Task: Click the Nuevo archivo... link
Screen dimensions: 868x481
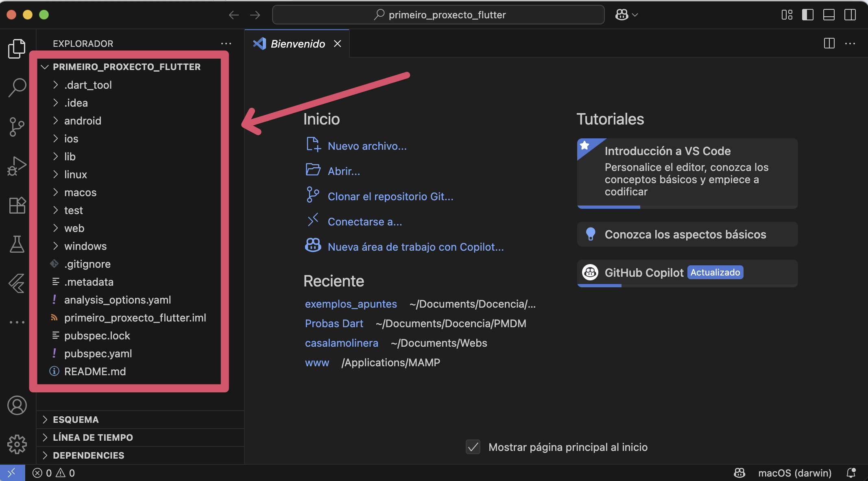Action: (367, 146)
